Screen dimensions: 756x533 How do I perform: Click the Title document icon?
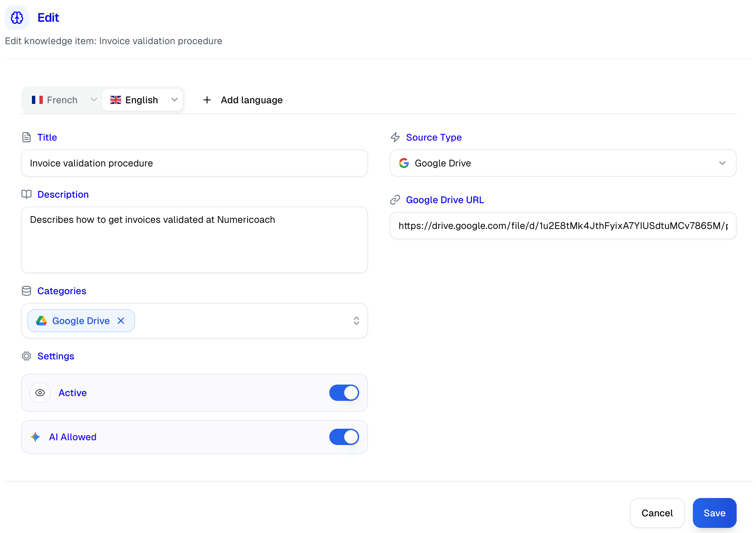[26, 137]
